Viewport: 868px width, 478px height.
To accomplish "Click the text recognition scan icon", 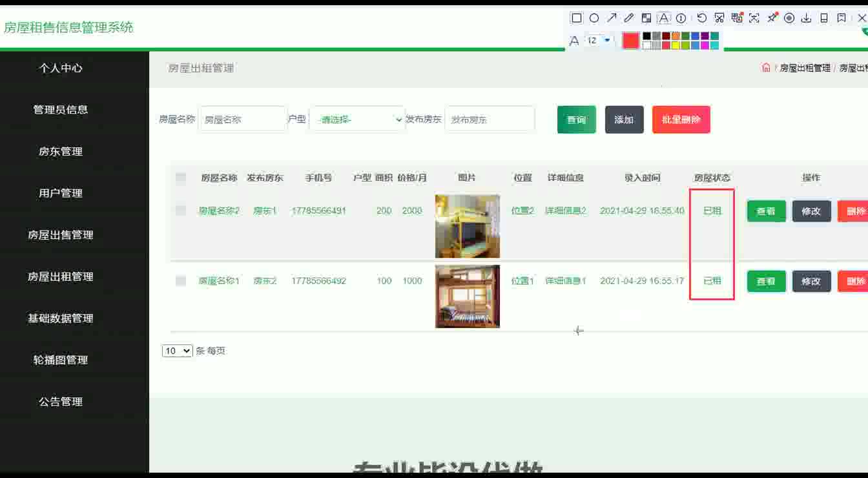I will point(754,18).
